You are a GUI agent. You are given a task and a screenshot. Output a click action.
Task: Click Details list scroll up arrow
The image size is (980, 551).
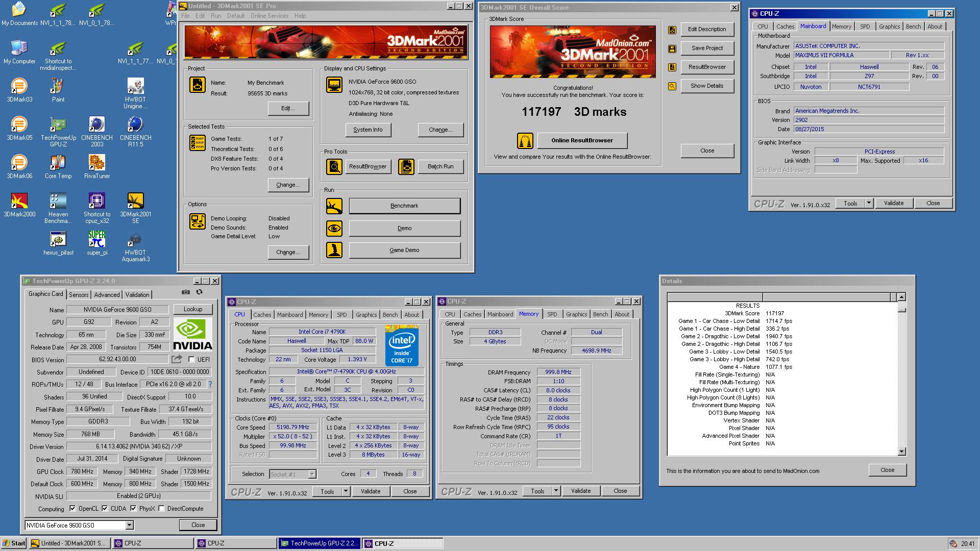coord(901,297)
